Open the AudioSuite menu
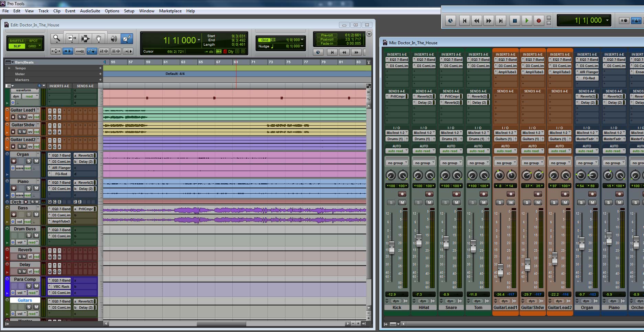The width and height of the screenshot is (644, 332). click(x=90, y=11)
